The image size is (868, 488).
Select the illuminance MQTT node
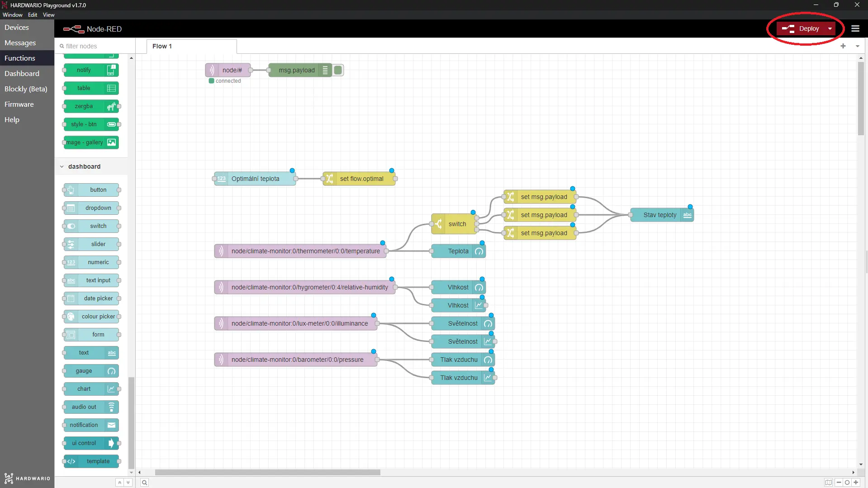point(296,323)
